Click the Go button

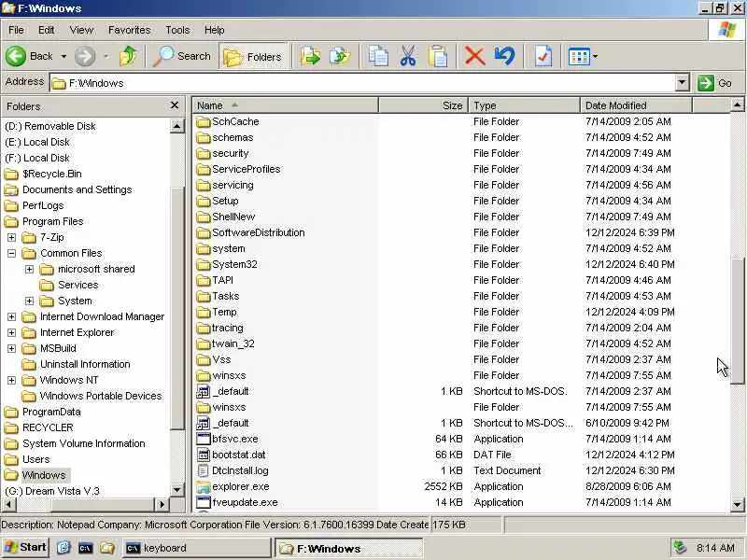[x=715, y=83]
